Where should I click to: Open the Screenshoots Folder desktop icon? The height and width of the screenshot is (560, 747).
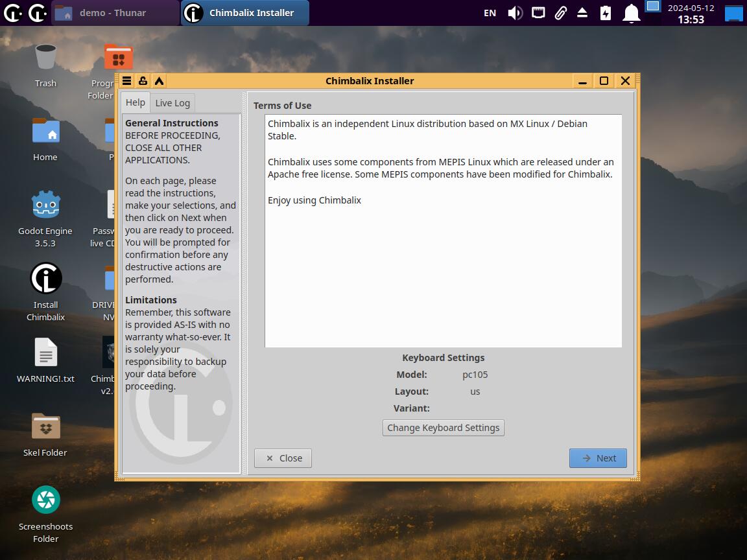click(46, 515)
